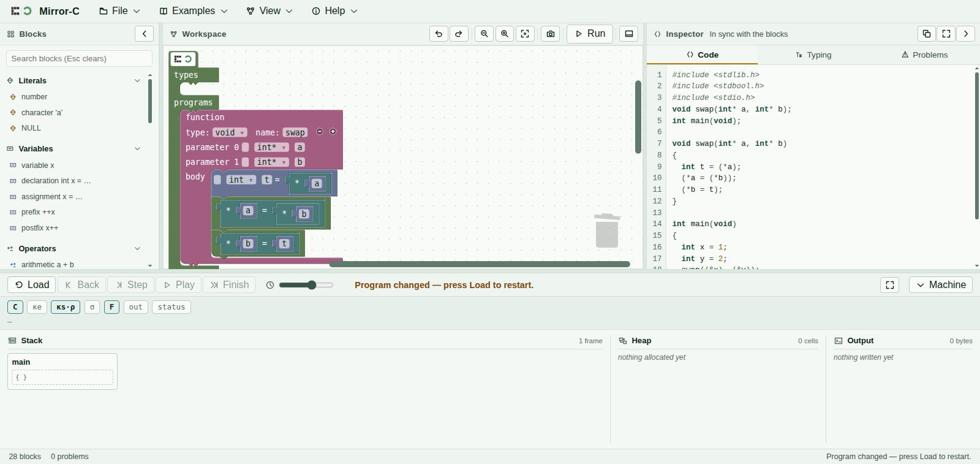Screen dimensions: 980x464
Task: Redo the workspace change
Action: point(459,34)
